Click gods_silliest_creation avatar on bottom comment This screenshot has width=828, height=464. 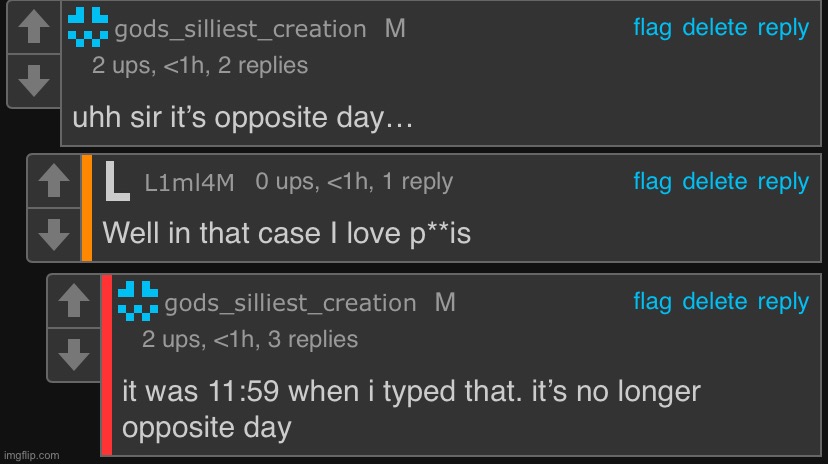[x=138, y=301]
